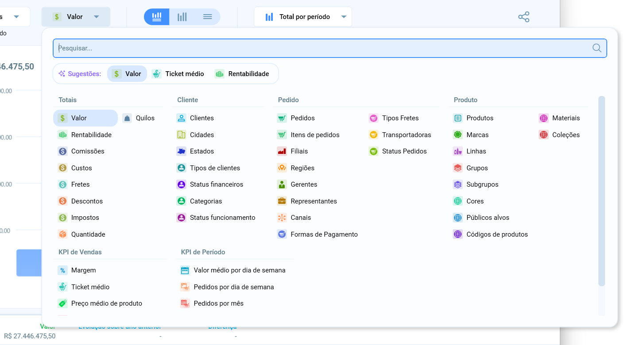The image size is (644, 345).
Task: Select the Ticket médio suggestion chip
Action: [x=178, y=74]
